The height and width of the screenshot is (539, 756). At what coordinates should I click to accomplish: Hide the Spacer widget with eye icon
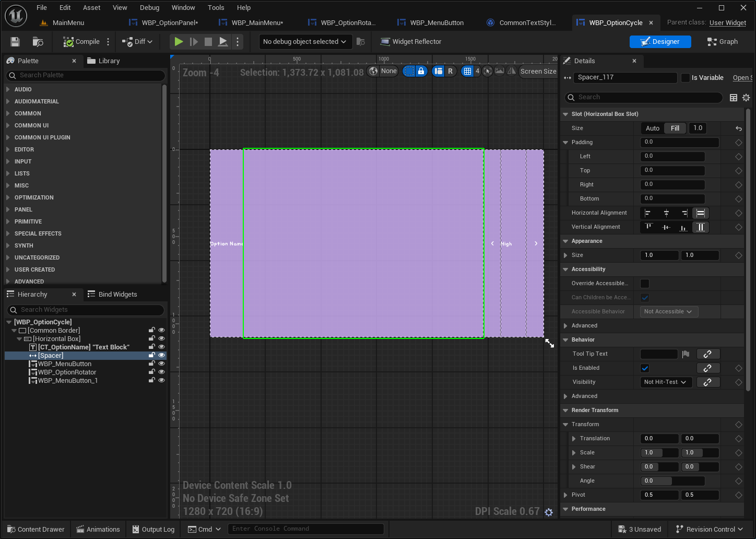coord(161,356)
